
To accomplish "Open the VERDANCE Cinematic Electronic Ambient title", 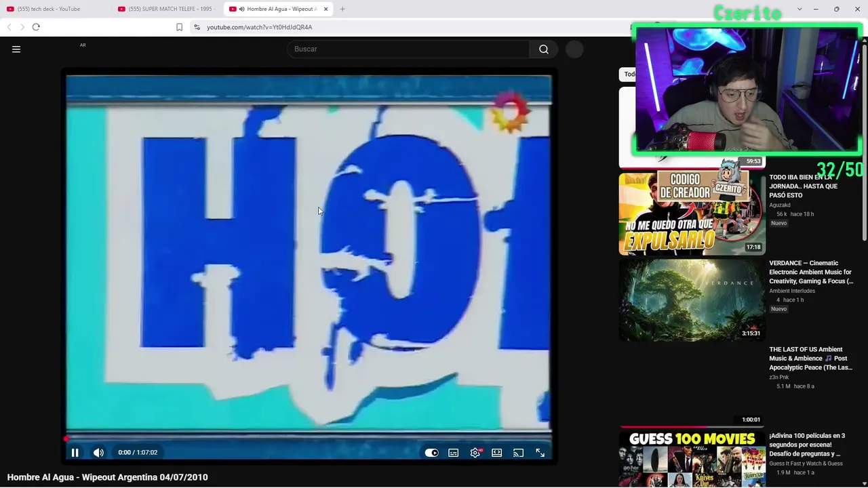I will [811, 272].
